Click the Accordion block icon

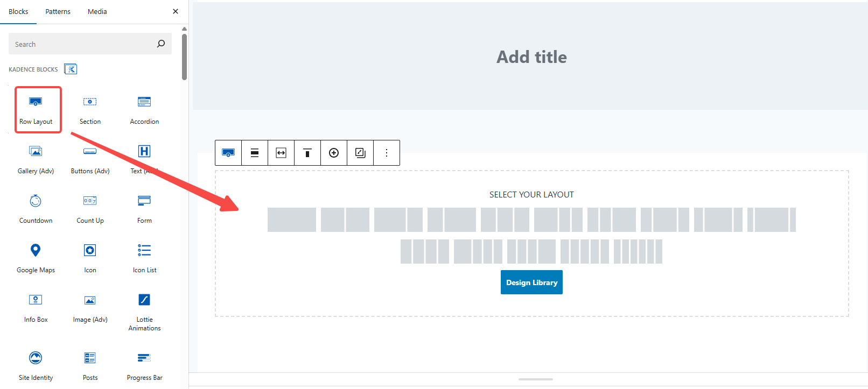click(x=144, y=109)
